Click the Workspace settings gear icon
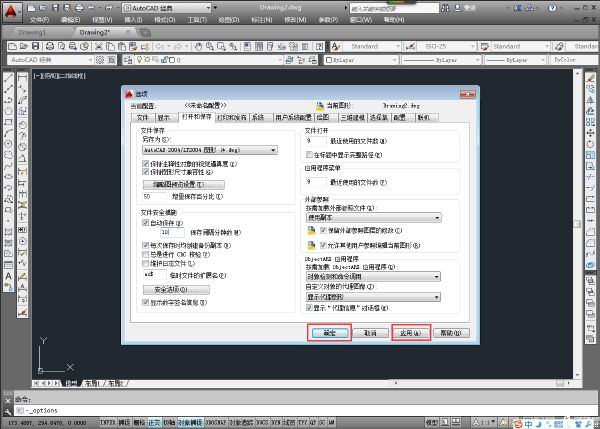The width and height of the screenshot is (600, 429). point(100,60)
